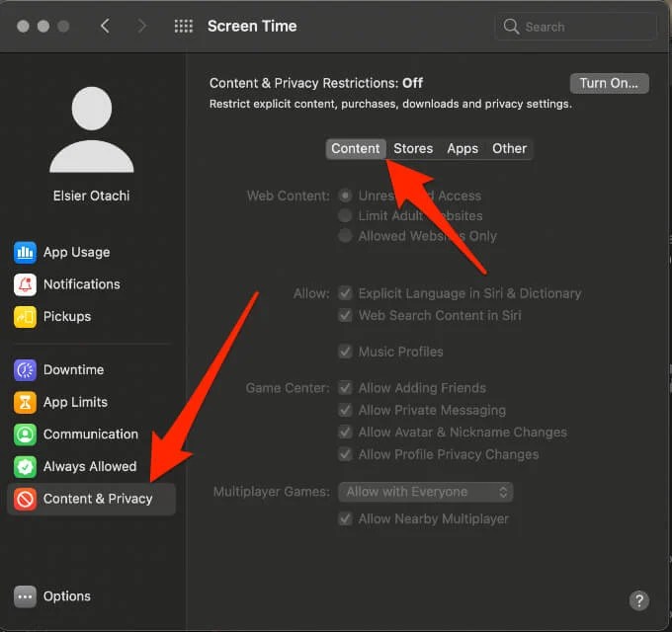This screenshot has height=632, width=672.
Task: Toggle Allow Avatar & Nickname Changes checkbox
Action: click(345, 433)
